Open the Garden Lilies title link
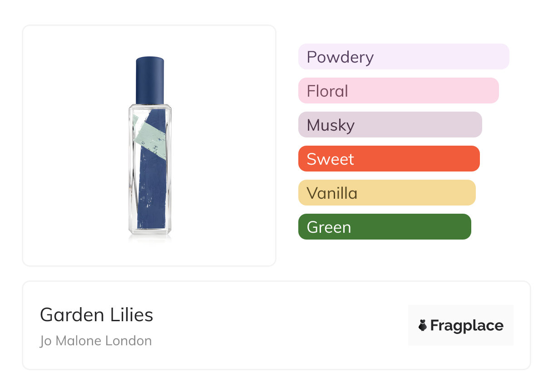Viewport: 553px width, 392px height. [x=97, y=314]
